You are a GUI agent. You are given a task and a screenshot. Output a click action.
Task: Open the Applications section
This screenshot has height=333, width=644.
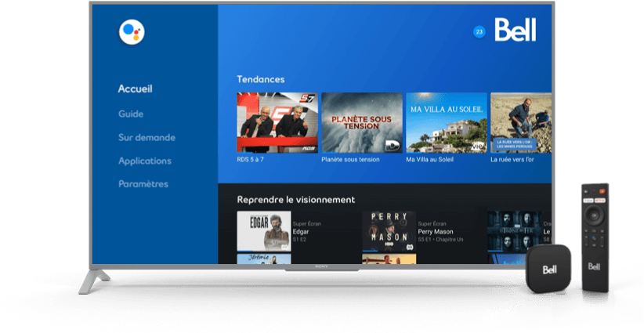pyautogui.click(x=145, y=161)
